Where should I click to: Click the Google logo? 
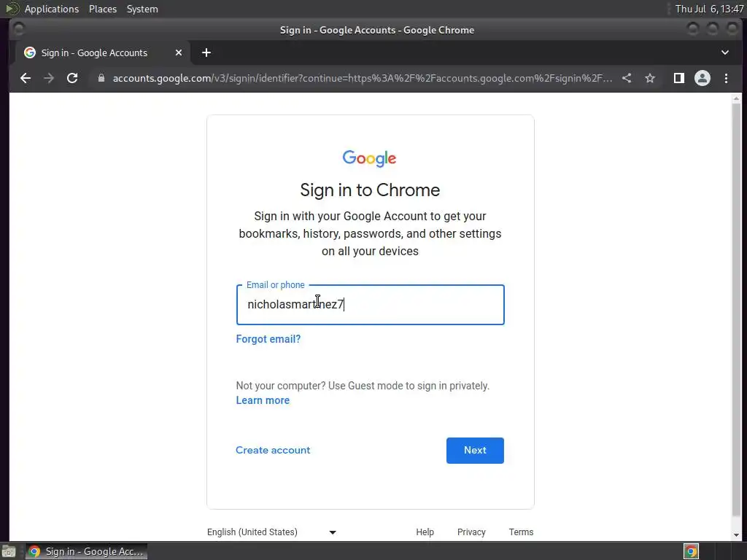[370, 158]
